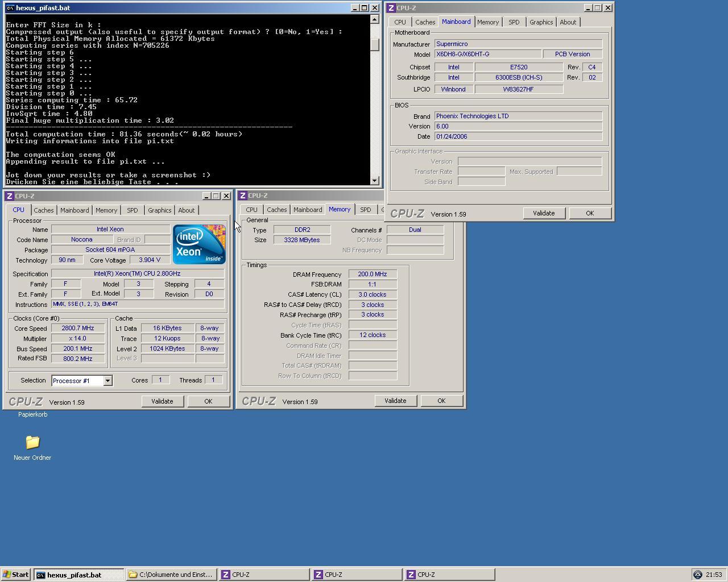Click BIOS date 01/24/2006
The height and width of the screenshot is (582, 728).
tap(518, 136)
